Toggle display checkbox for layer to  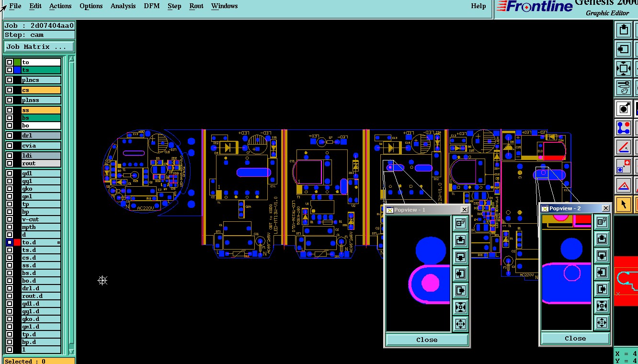click(10, 62)
